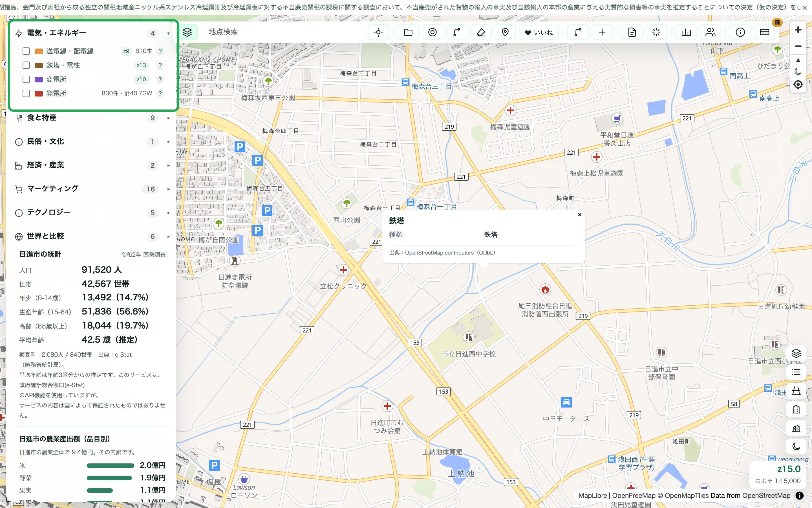Reset bearing with the compass arrow control
812x508 pixels.
pos(798,60)
